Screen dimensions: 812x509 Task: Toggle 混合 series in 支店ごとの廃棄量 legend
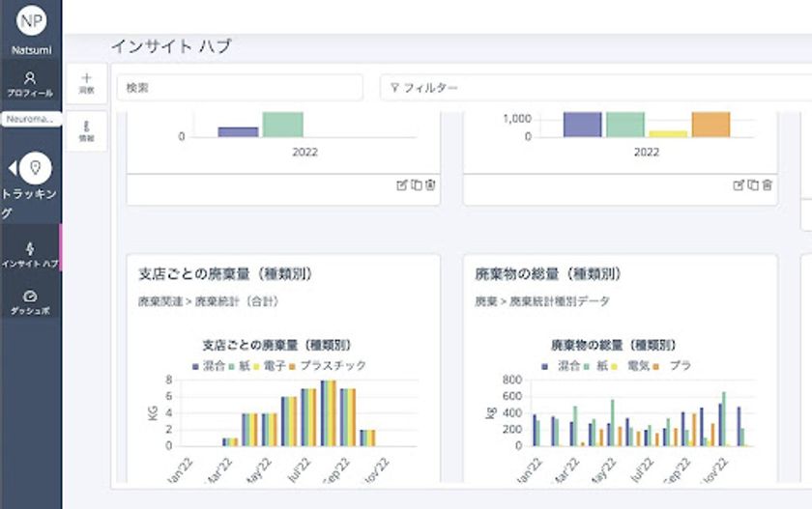point(209,366)
